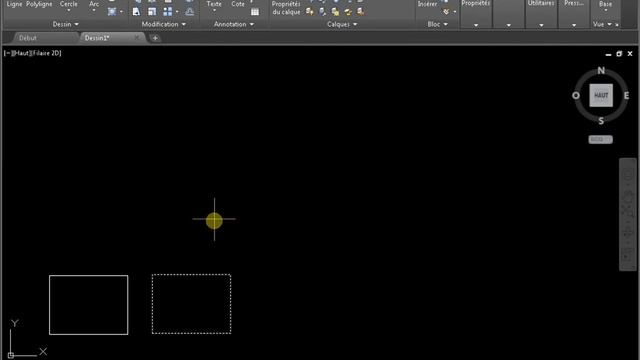The height and width of the screenshot is (360, 640).
Task: Click the Insérer block button
Action: click(x=427, y=4)
